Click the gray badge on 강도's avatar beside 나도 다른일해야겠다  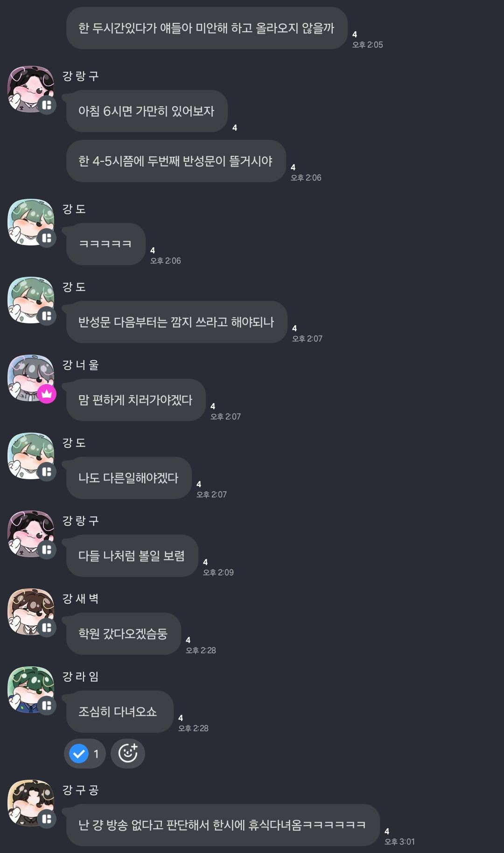tap(47, 471)
